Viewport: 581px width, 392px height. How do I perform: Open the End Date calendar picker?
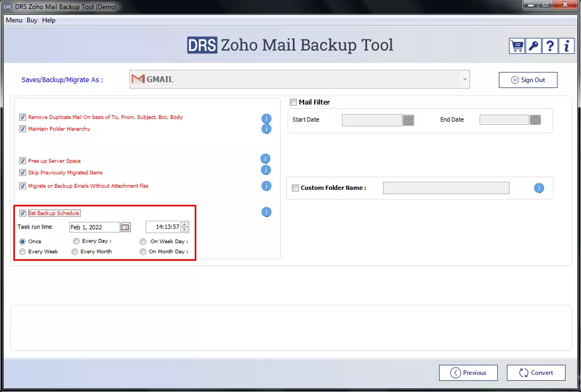(x=536, y=119)
